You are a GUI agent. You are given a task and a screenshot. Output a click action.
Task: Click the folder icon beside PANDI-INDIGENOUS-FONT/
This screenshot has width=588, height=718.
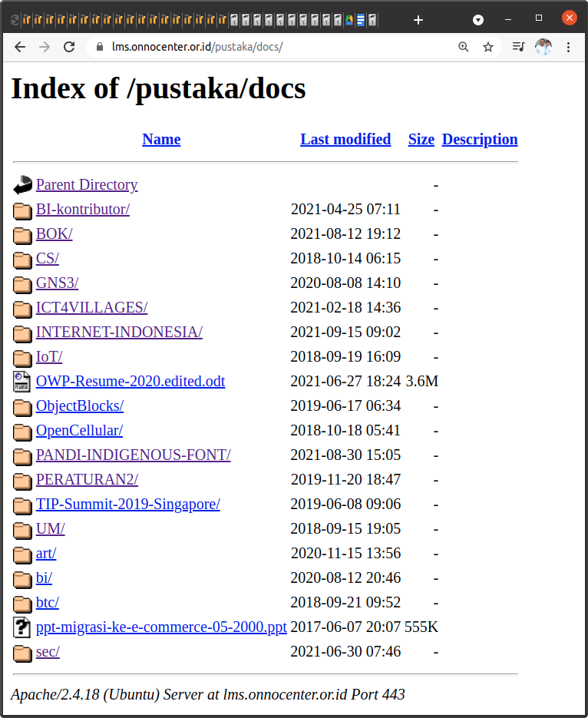(x=22, y=457)
